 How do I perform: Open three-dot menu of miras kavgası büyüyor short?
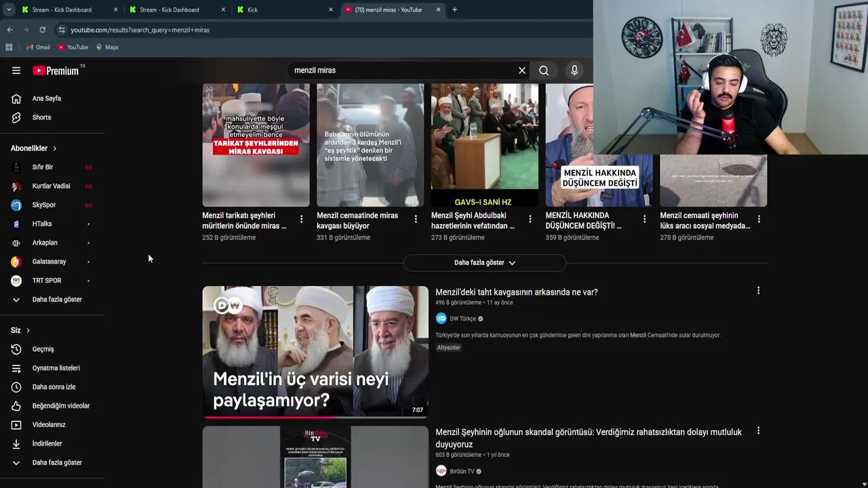click(x=416, y=219)
